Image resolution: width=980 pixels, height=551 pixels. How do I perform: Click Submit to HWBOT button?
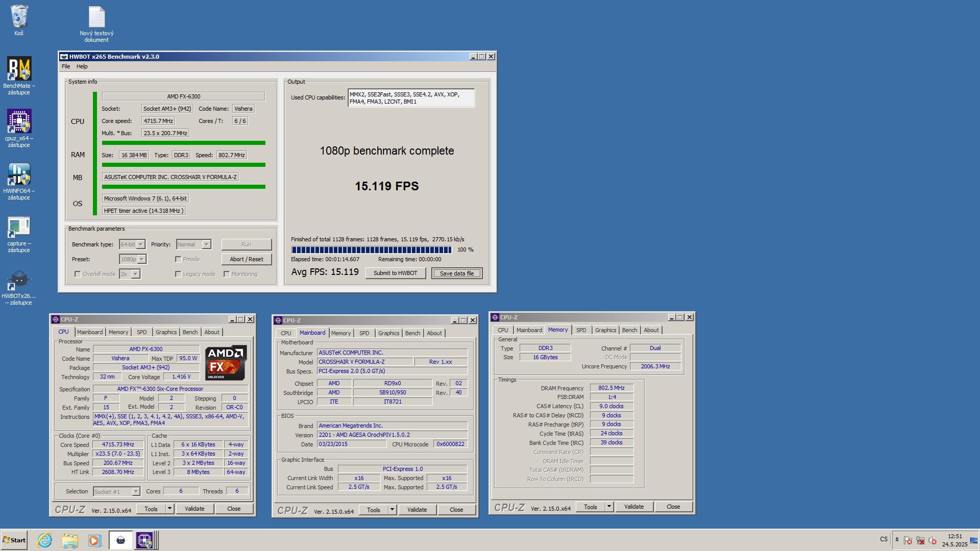pos(396,273)
